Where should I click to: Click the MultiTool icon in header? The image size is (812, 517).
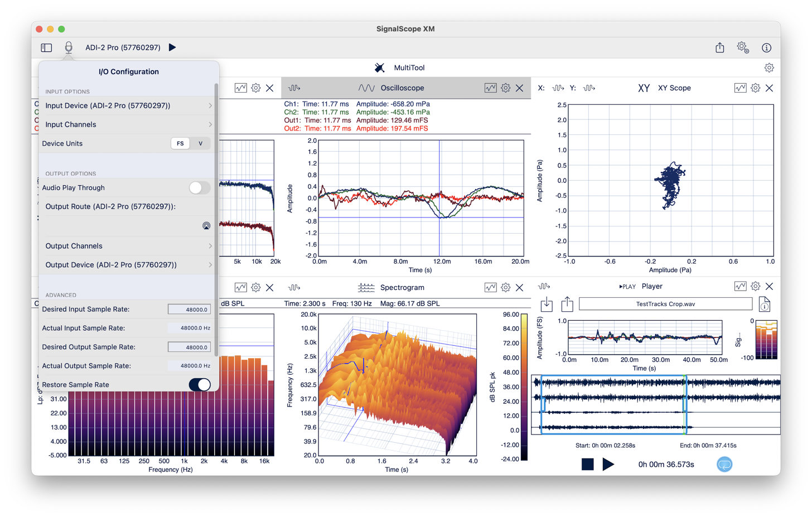pos(379,67)
